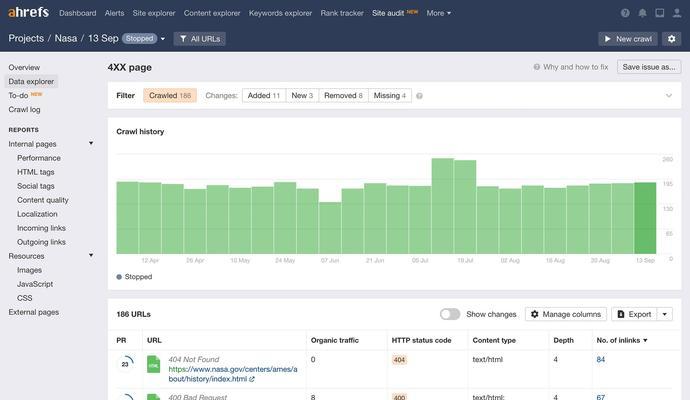This screenshot has height=400, width=690.
Task: Click the monitor icon in top bar
Action: (x=660, y=13)
